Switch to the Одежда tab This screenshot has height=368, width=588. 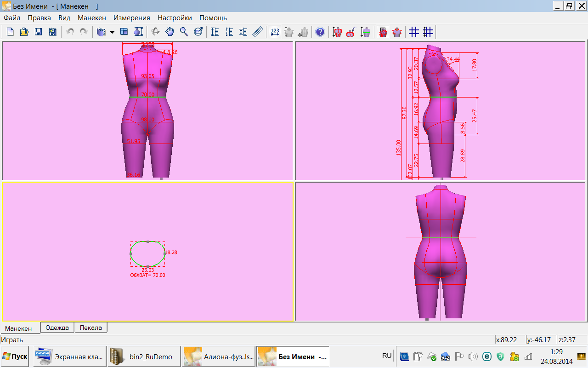(57, 328)
